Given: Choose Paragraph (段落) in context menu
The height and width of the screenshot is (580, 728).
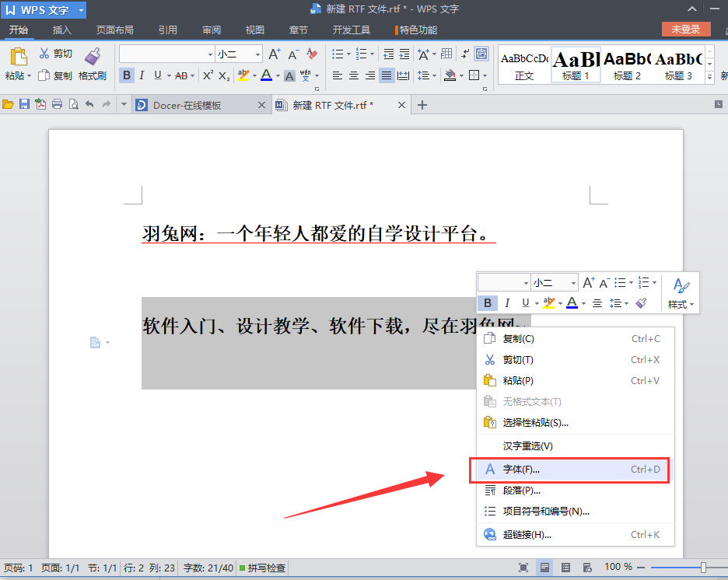Looking at the screenshot, I should point(576,491).
